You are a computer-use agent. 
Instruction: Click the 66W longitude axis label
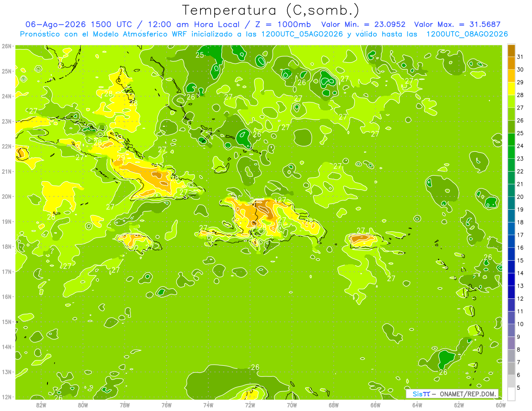(376, 405)
